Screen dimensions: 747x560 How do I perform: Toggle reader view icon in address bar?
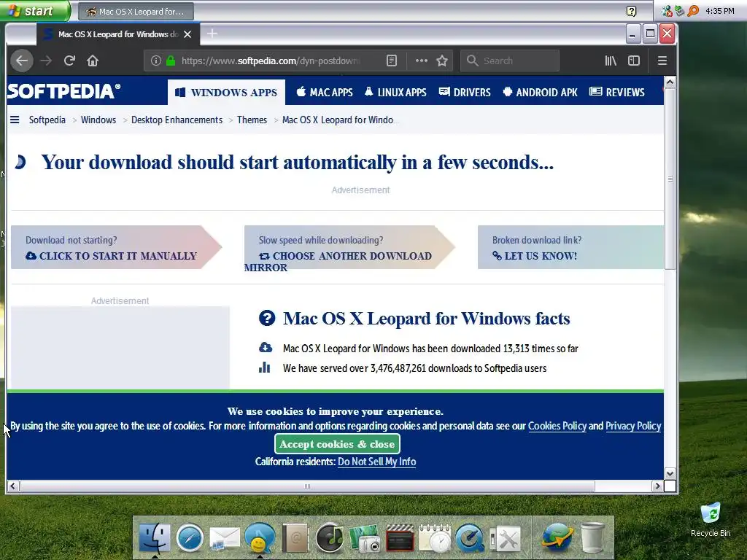[392, 61]
